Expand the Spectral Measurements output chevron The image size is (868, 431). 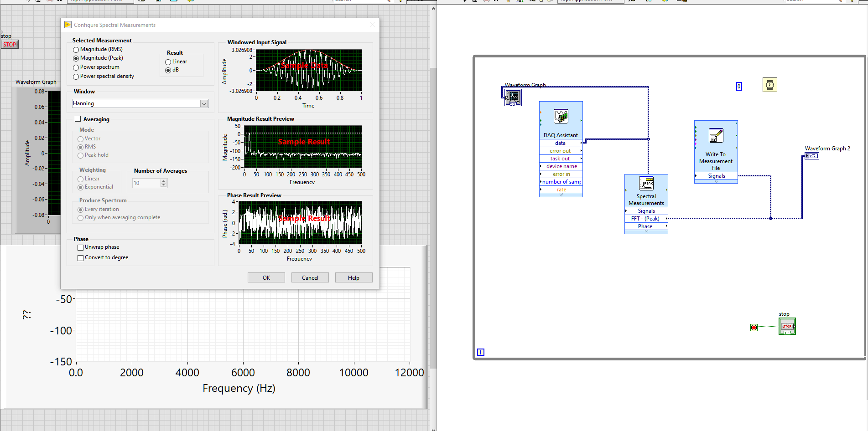tap(646, 231)
